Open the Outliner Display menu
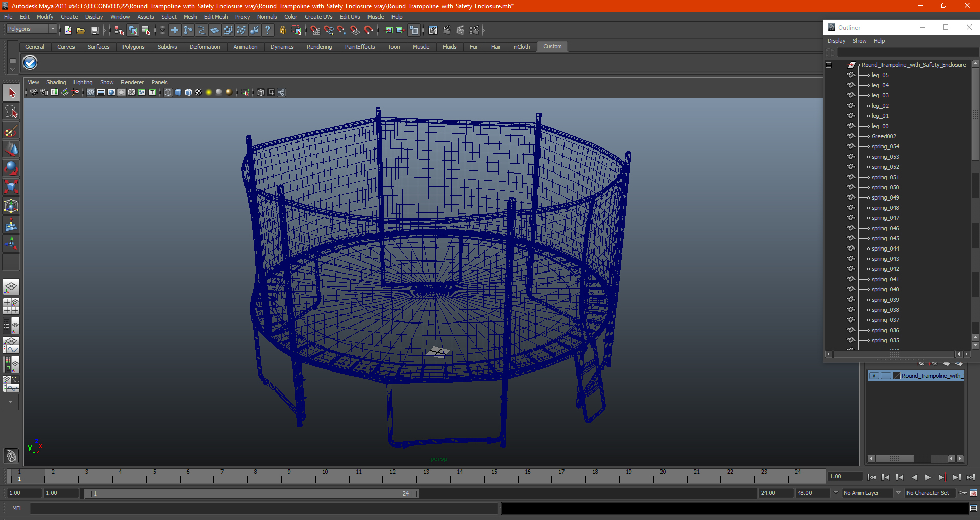 (x=836, y=41)
